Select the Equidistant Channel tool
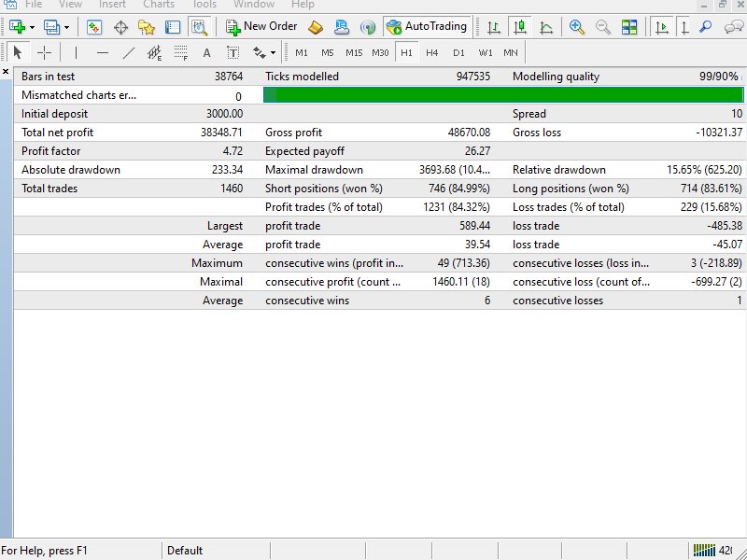This screenshot has height=560, width=747. 154,52
